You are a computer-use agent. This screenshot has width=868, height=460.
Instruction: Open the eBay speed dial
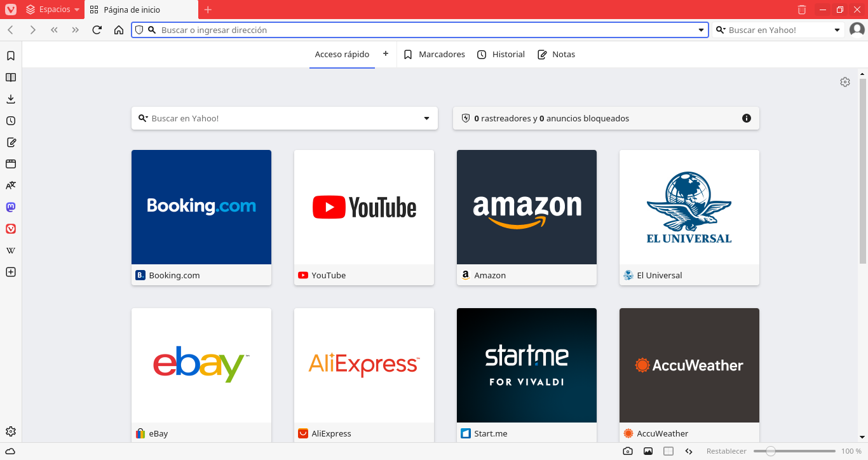(201, 375)
